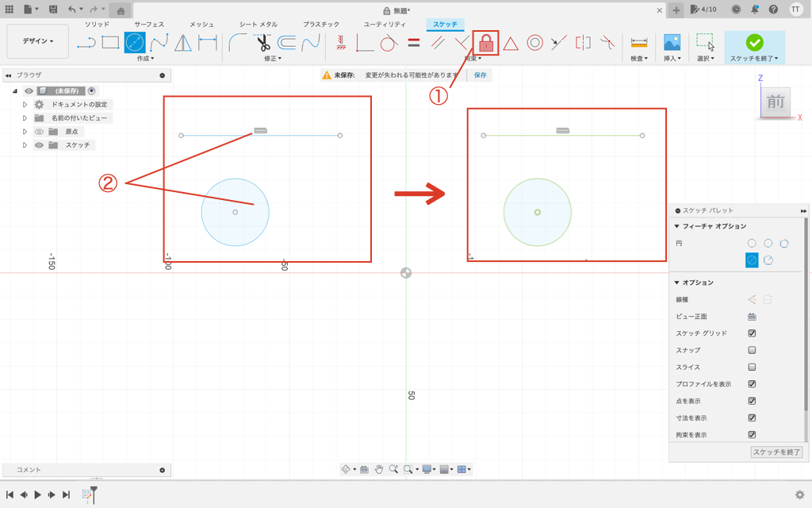
Task: Activate the Sketch Dimension tool
Action: click(x=208, y=43)
